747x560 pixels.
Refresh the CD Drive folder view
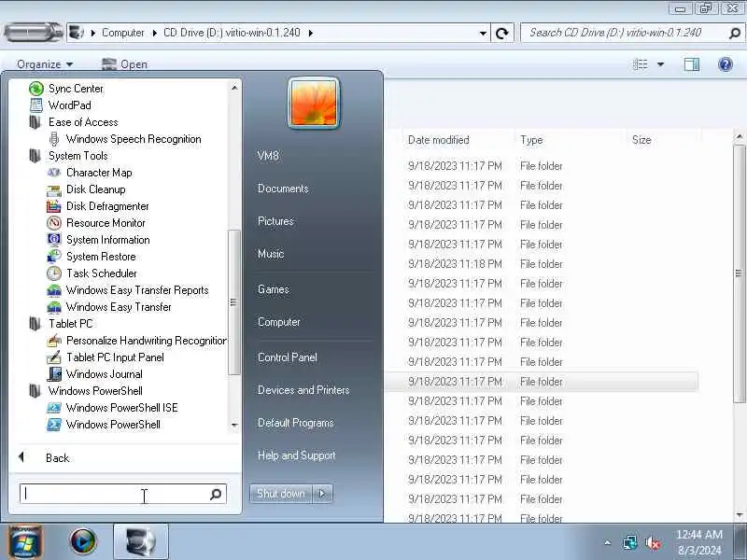(501, 33)
